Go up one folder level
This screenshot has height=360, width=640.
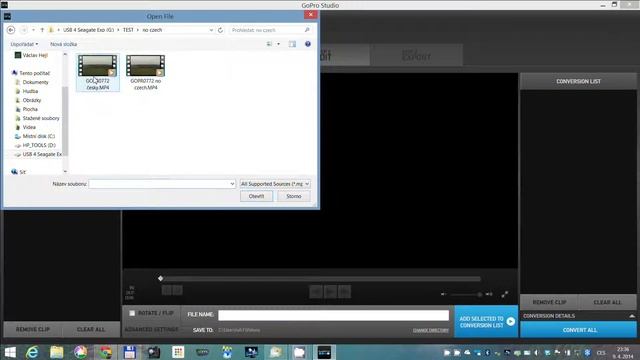point(42,30)
